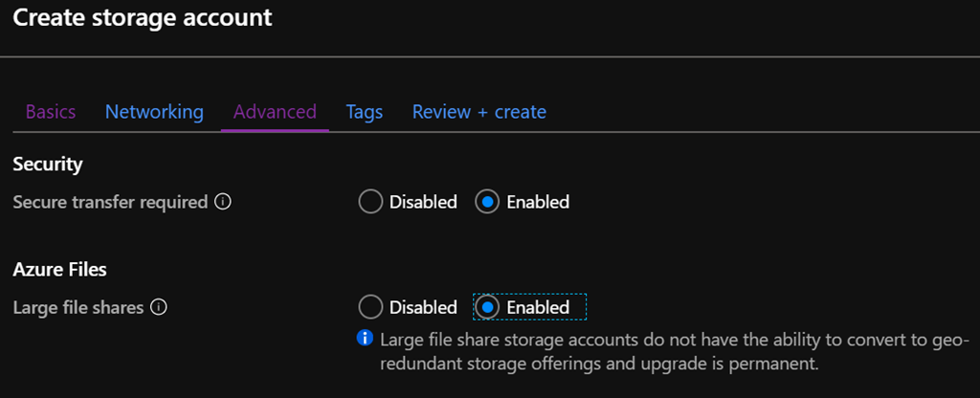Click the Create storage account title

click(142, 17)
